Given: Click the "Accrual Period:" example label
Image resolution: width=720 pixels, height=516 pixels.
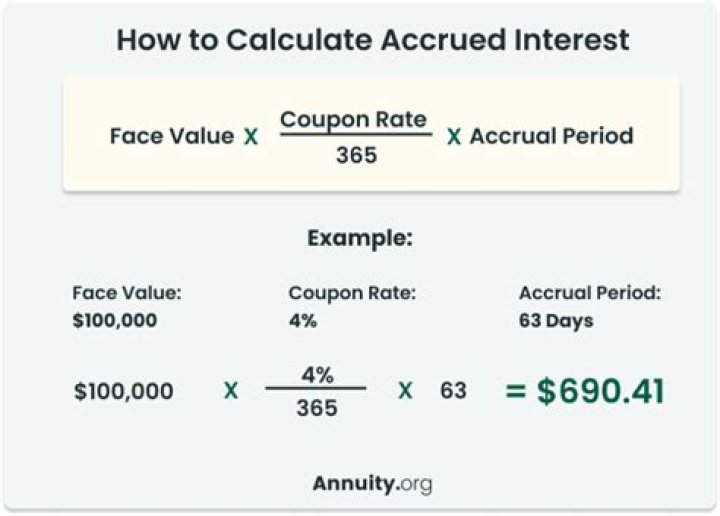Looking at the screenshot, I should pos(590,294).
